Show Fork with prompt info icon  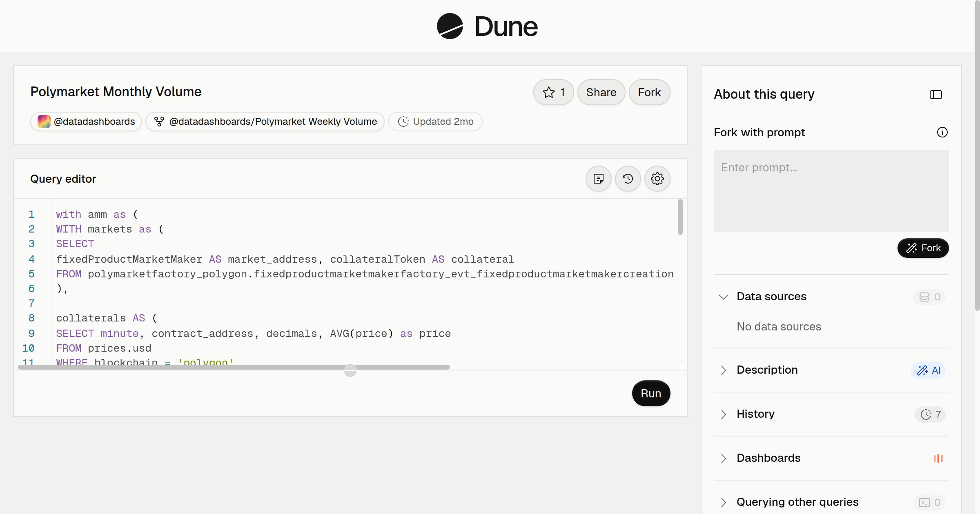pos(942,132)
